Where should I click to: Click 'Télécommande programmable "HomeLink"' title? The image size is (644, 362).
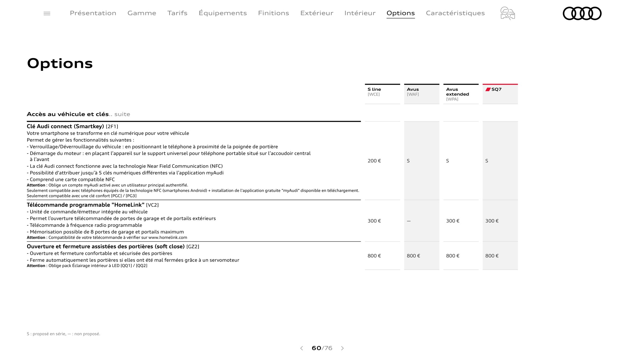tap(85, 205)
